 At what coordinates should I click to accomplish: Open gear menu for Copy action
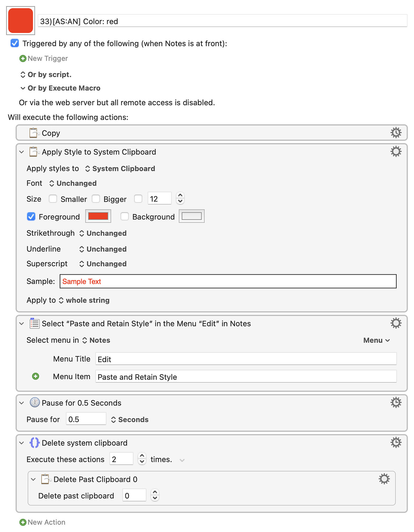(x=396, y=133)
